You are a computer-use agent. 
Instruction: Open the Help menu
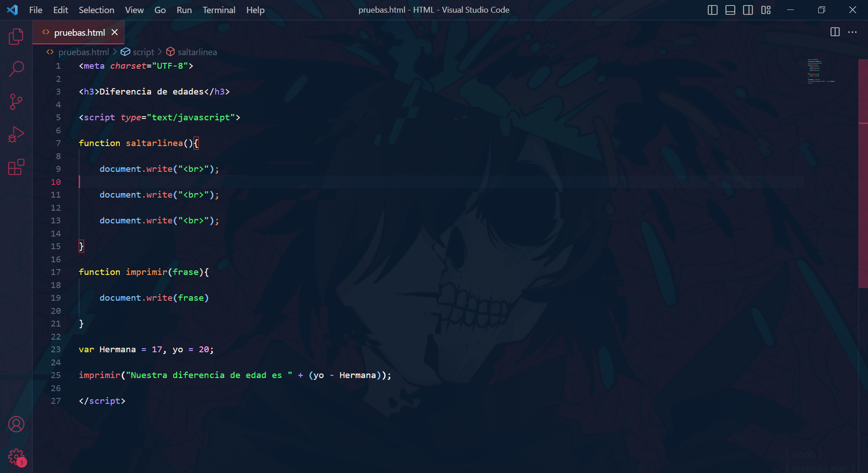coord(255,10)
